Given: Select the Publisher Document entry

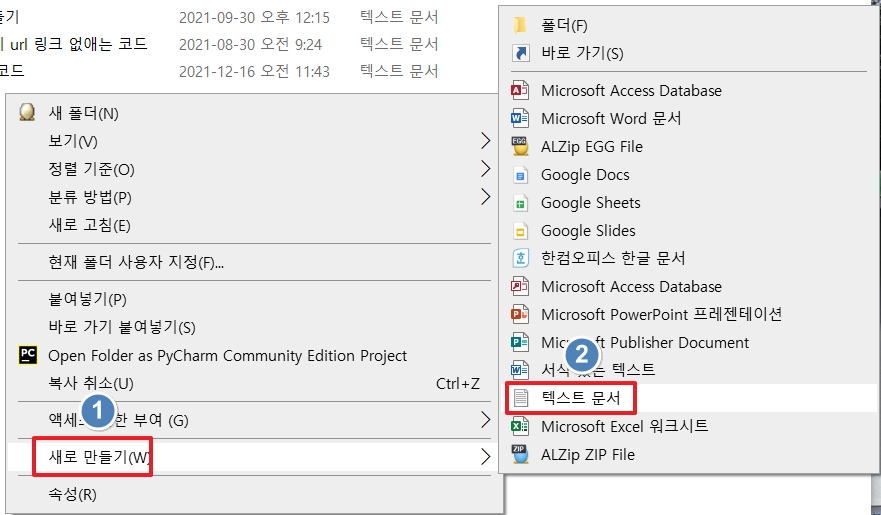Looking at the screenshot, I should 645,343.
